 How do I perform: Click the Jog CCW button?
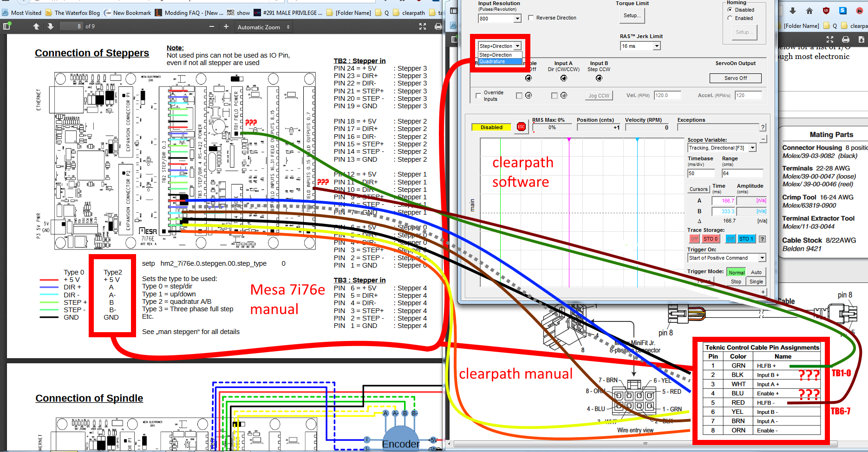(x=599, y=96)
